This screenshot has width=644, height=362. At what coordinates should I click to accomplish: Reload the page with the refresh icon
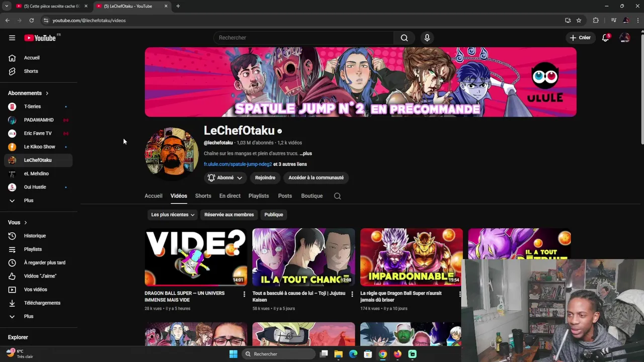point(31,21)
